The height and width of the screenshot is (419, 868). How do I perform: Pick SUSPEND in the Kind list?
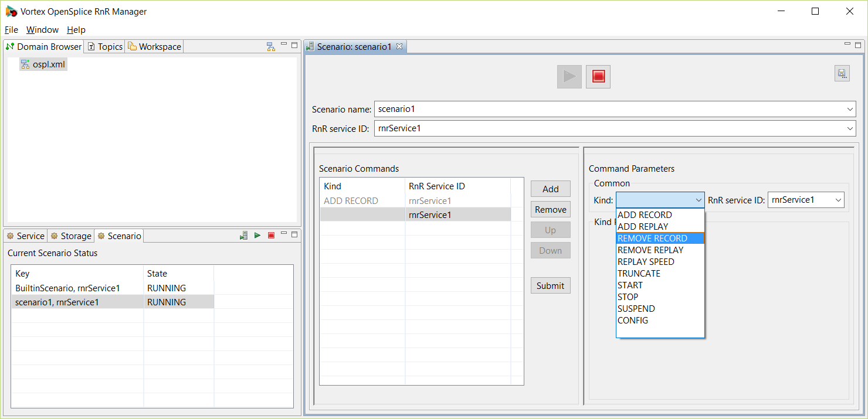(660, 308)
